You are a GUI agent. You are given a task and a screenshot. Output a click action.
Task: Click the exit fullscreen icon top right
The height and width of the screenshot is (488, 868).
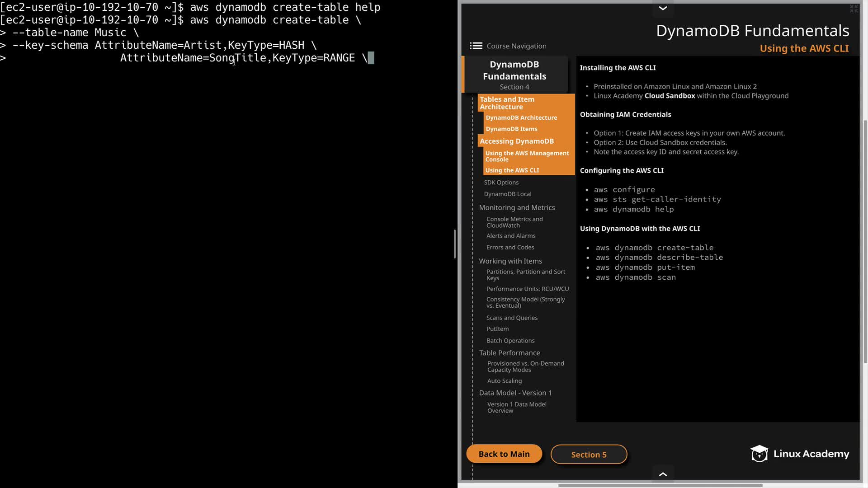click(x=854, y=9)
